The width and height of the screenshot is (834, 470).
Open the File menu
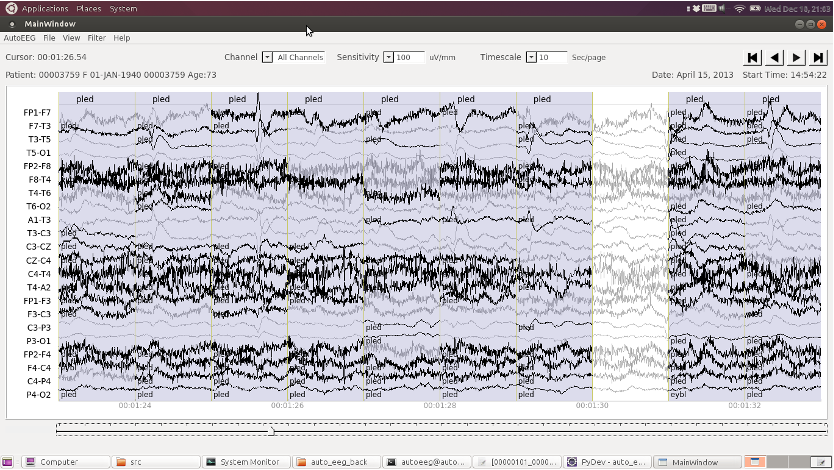[x=49, y=38]
